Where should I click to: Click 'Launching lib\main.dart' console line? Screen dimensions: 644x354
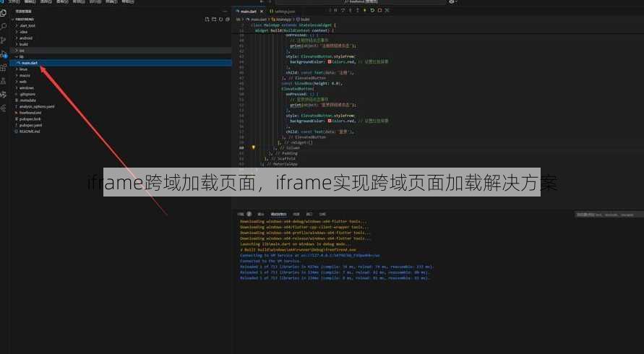296,244
